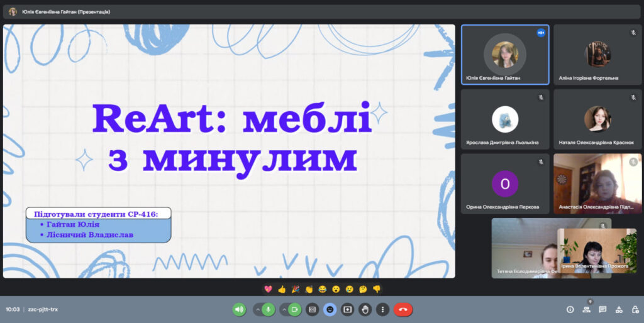644x323 pixels.
Task: Open the chat panel
Action: coord(602,309)
